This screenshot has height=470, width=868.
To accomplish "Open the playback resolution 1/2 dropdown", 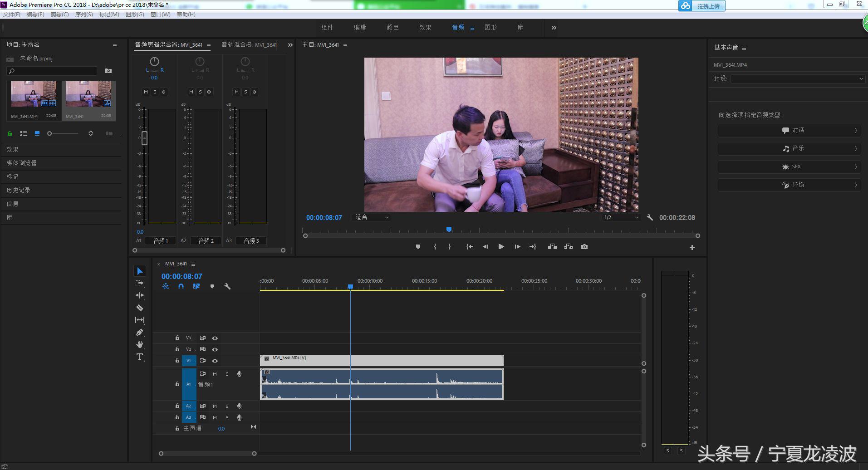I will 620,217.
